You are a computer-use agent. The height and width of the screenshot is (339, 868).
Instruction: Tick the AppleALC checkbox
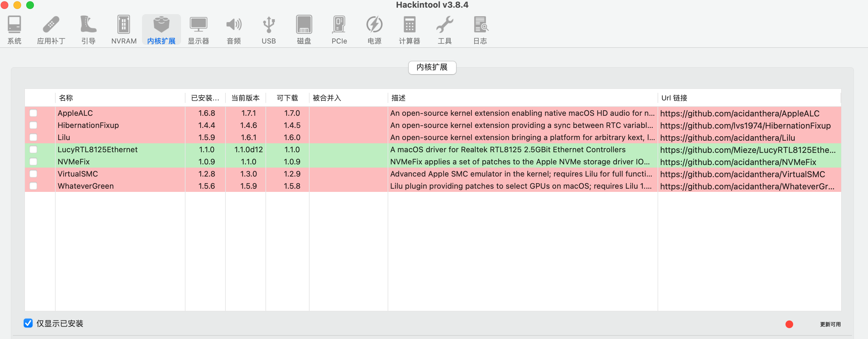click(x=33, y=113)
